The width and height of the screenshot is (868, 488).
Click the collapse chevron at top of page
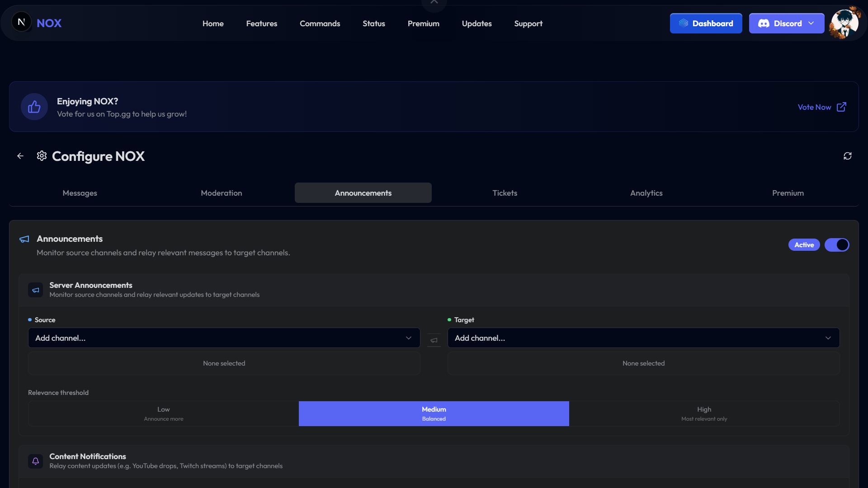pos(434,3)
